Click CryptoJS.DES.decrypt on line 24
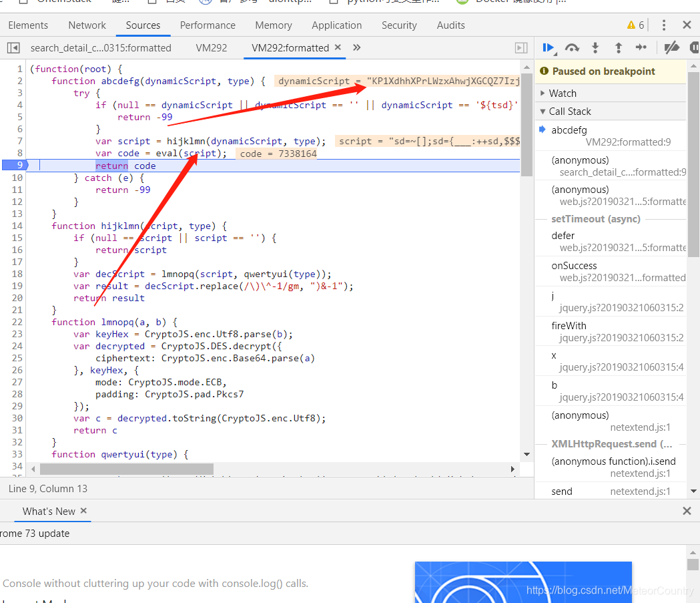This screenshot has height=603, width=700. pyautogui.click(x=216, y=346)
